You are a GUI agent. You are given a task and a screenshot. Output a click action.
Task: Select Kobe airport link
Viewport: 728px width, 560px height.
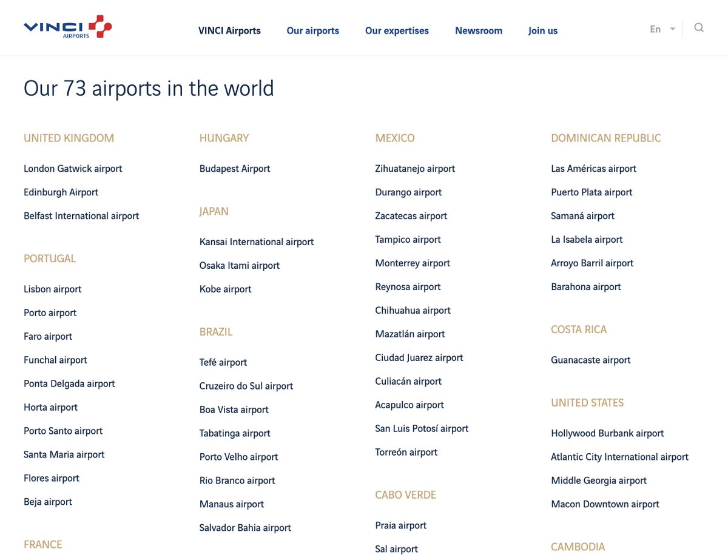(225, 289)
